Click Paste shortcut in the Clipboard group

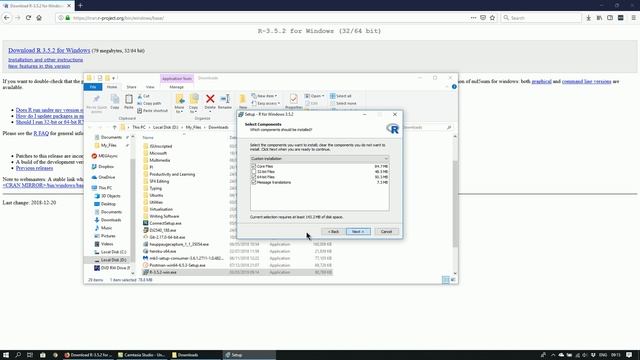pos(152,111)
